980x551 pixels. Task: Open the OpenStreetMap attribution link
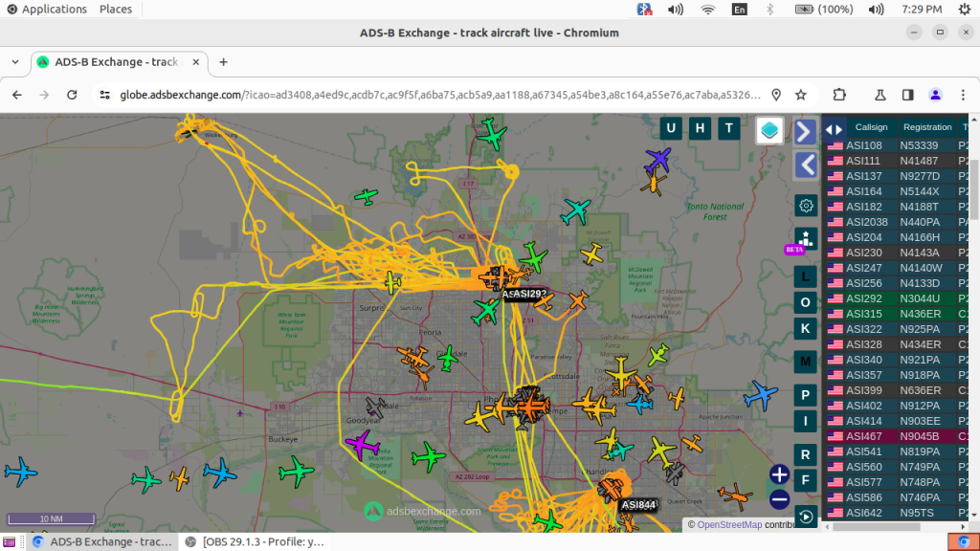[x=728, y=525]
